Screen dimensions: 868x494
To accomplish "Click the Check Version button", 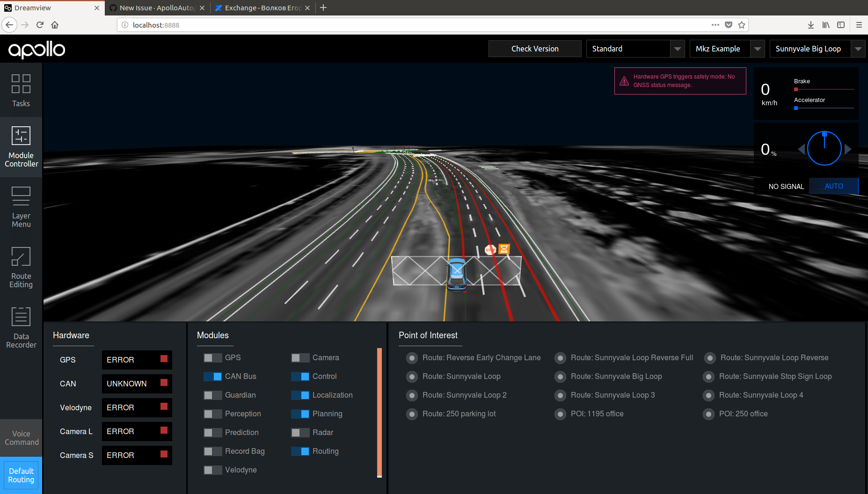I will click(x=535, y=49).
